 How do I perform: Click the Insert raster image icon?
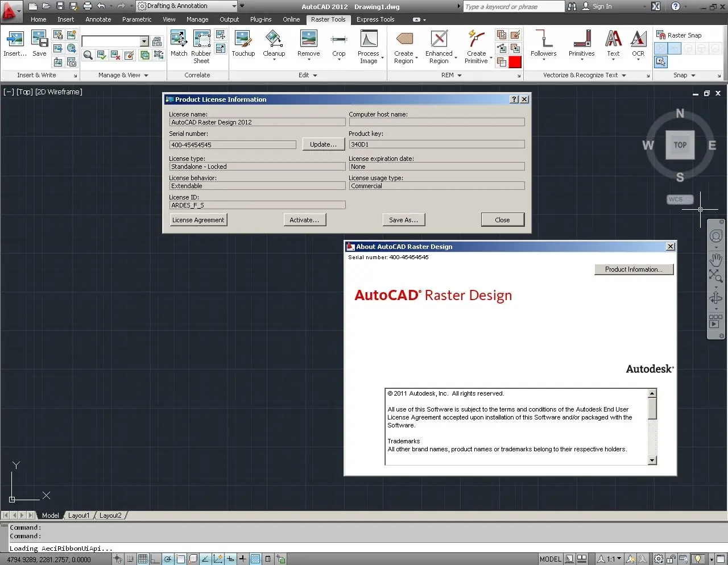pyautogui.click(x=15, y=40)
